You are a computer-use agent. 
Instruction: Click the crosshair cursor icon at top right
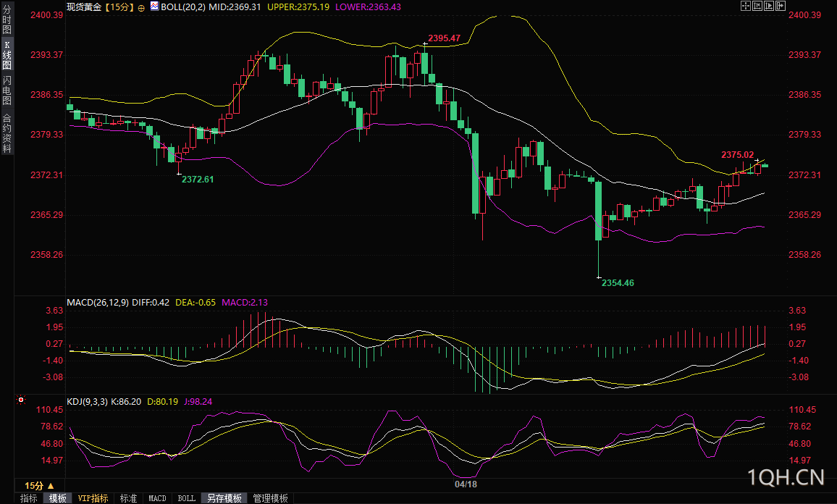[746, 6]
